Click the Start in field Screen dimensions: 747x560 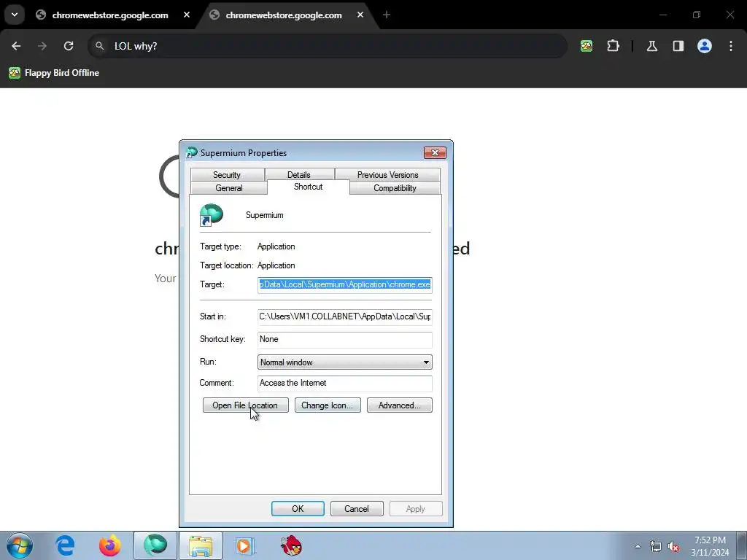[x=345, y=316]
